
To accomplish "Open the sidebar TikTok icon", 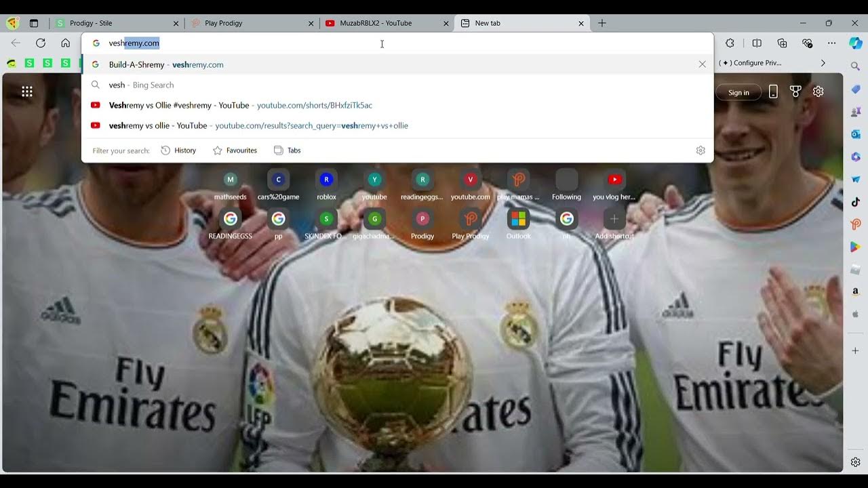I will (856, 202).
